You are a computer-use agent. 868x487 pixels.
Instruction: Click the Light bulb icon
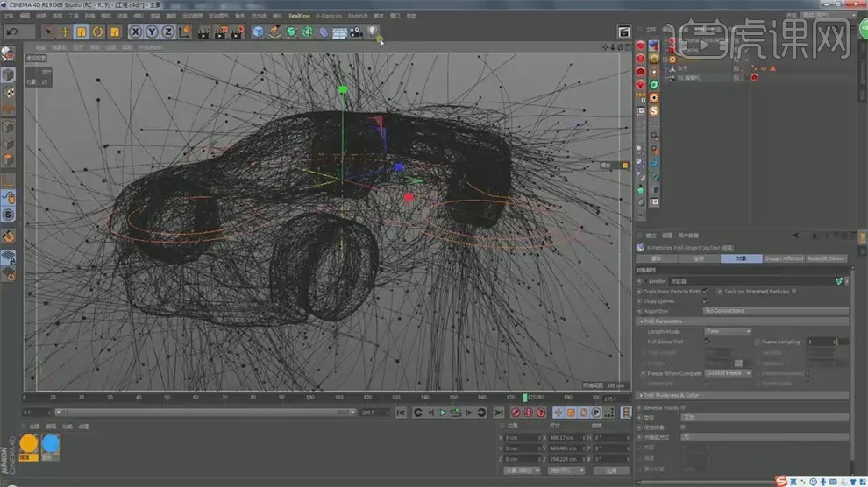coord(372,32)
